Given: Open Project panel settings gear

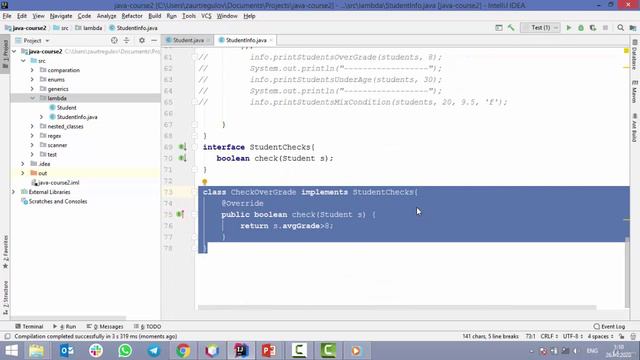Looking at the screenshot, I should (142, 40).
